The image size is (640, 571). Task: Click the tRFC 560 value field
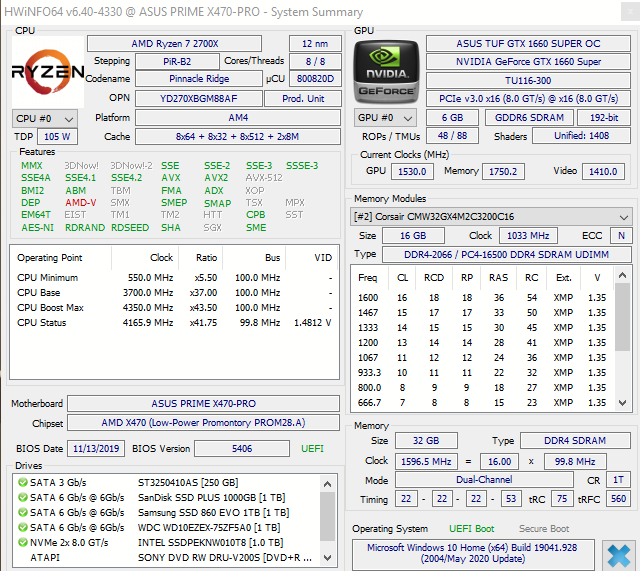point(618,499)
